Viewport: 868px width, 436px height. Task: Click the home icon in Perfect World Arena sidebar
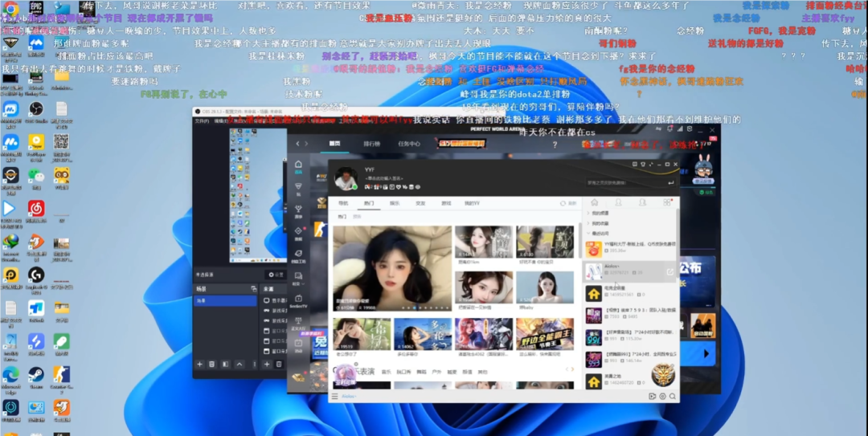tap(298, 166)
